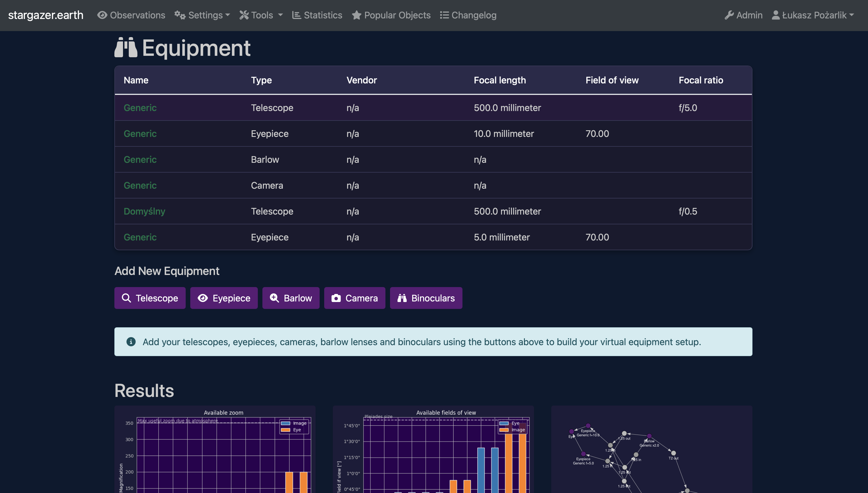The image size is (868, 493).
Task: Click the wrench icon beside Admin
Action: 729,15
